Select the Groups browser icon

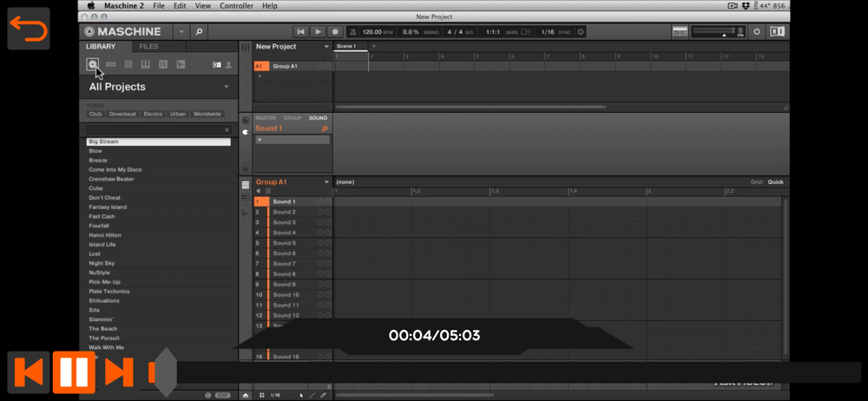111,65
